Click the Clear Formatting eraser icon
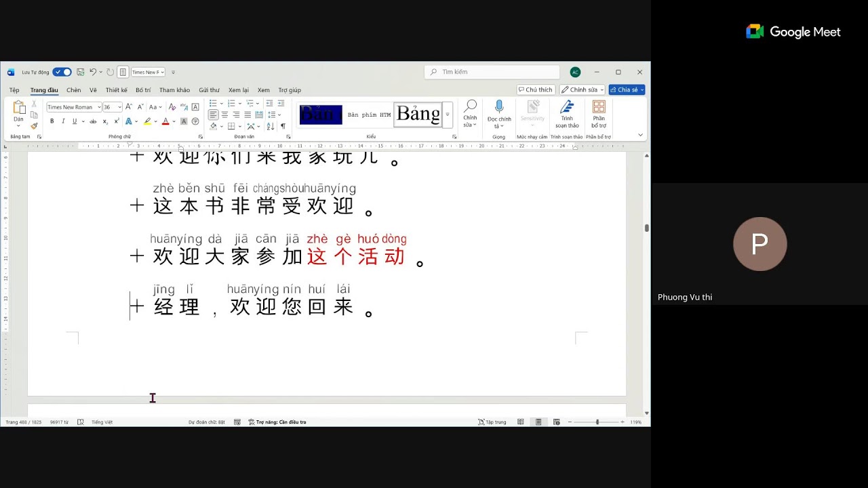Image resolution: width=868 pixels, height=488 pixels. point(172,107)
